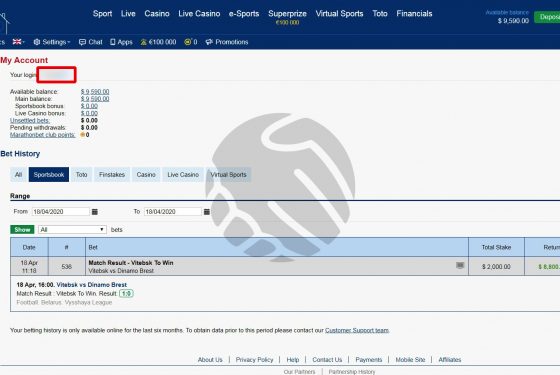Click the Sportsbook bonus amount link

click(89, 106)
